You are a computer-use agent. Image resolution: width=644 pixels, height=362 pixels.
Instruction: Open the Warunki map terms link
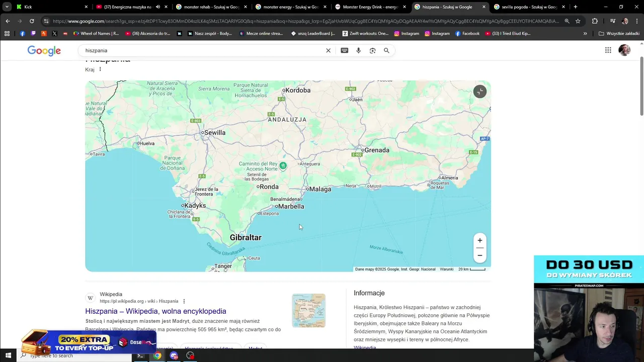coord(447,269)
